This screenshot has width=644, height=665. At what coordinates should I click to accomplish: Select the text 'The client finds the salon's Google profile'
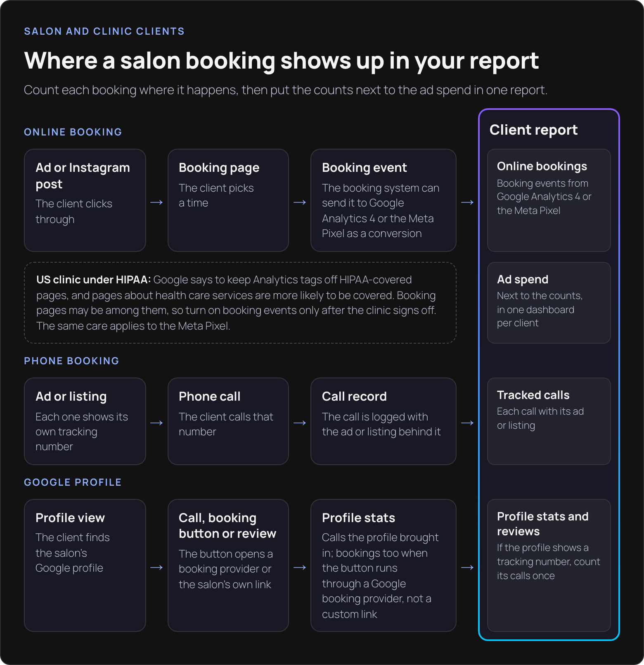[72, 553]
